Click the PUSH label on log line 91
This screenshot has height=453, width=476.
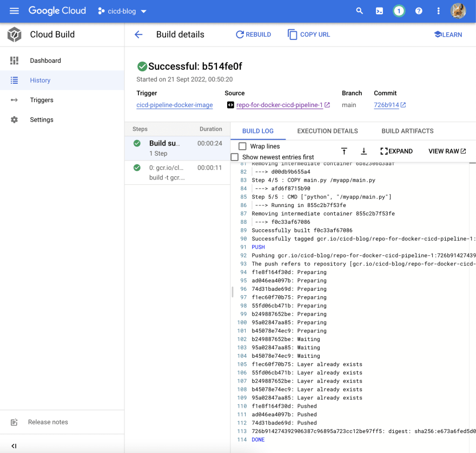pos(258,247)
